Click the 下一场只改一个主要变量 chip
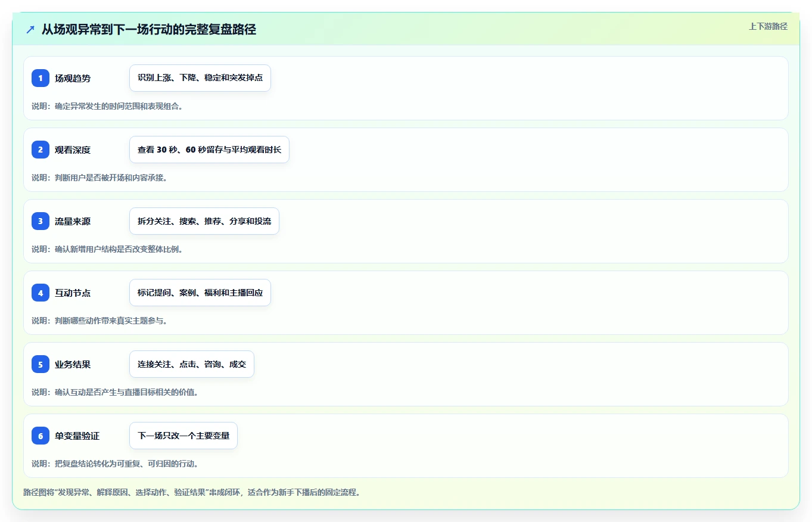The height and width of the screenshot is (522, 812). pyautogui.click(x=183, y=436)
